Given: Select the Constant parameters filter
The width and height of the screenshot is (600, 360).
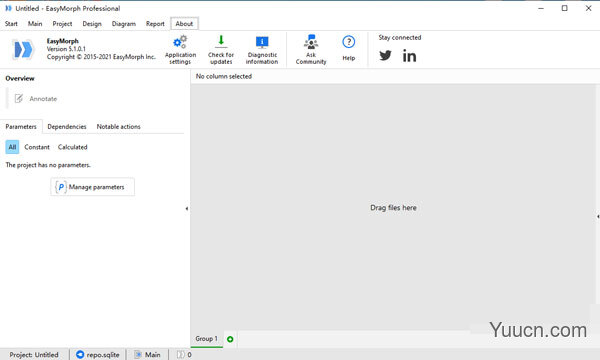Looking at the screenshot, I should pos(37,147).
